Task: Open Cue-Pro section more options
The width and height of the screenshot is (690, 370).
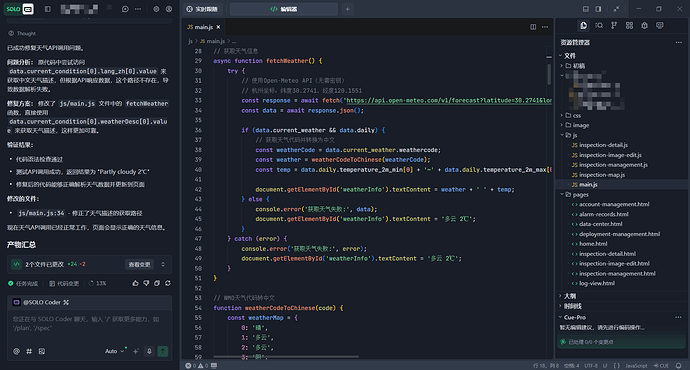Action: pyautogui.click(x=679, y=317)
